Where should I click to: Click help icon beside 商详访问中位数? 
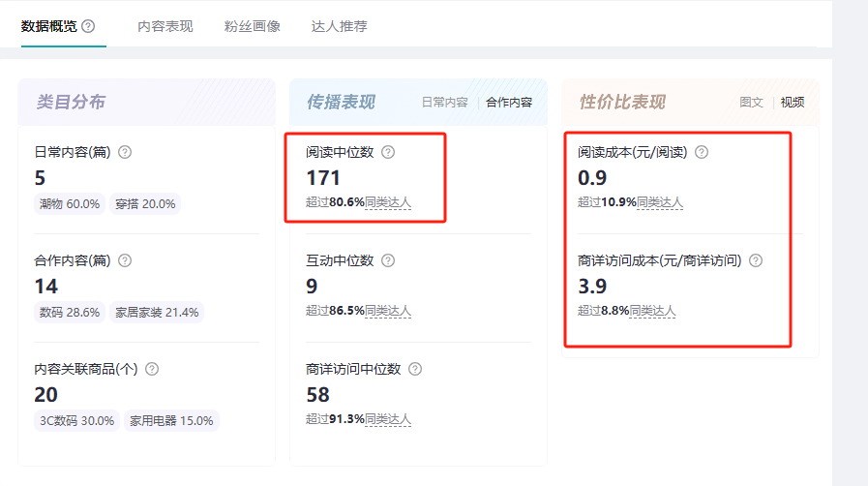click(415, 369)
